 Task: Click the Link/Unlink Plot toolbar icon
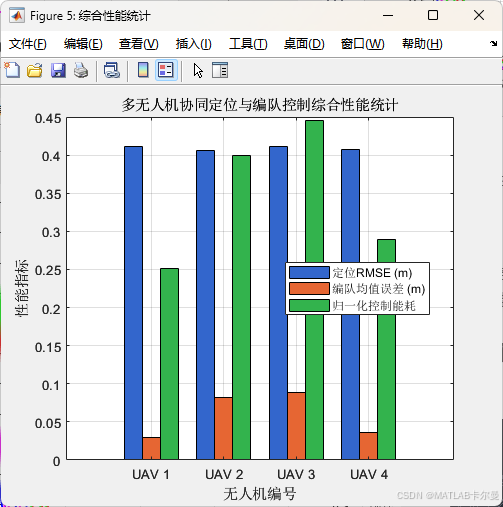tap(112, 70)
